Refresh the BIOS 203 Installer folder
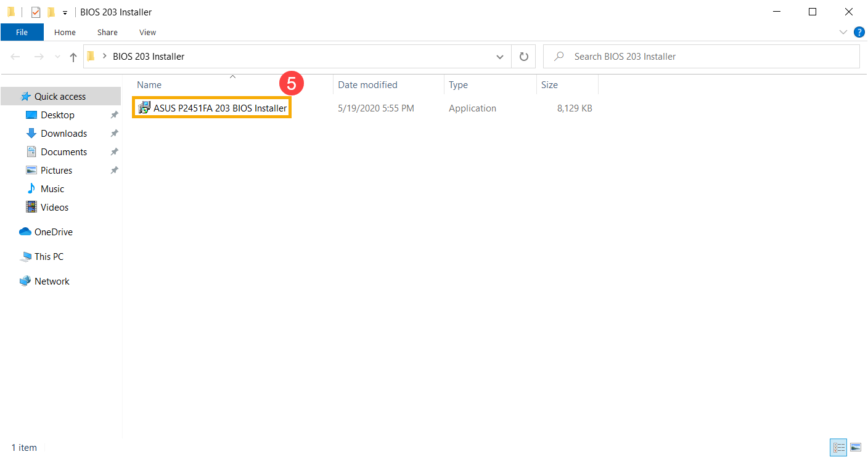The image size is (868, 457). point(524,57)
